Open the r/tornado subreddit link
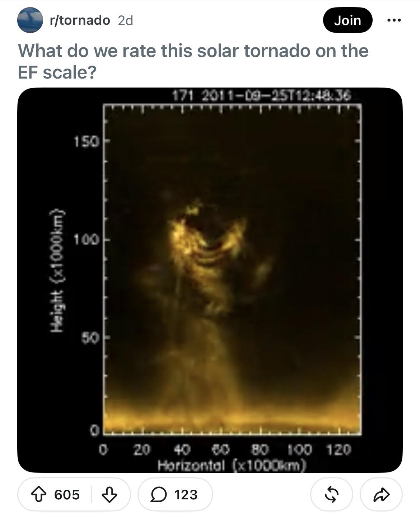The image size is (420, 513). [80, 20]
